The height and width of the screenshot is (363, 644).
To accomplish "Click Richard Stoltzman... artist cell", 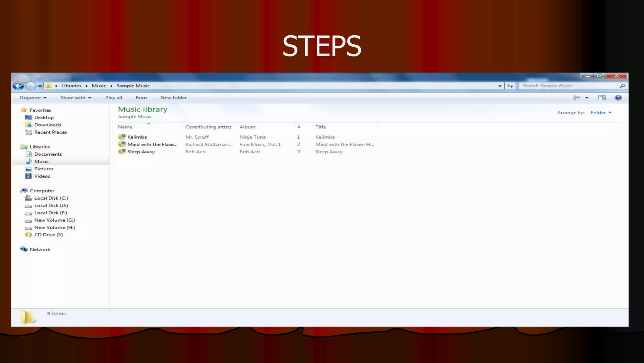I will 209,145.
